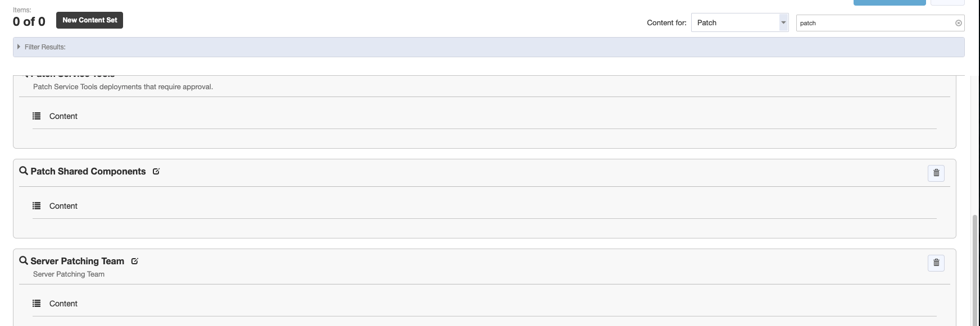Select the Content row in Server Patching Team
980x326 pixels.
pyautogui.click(x=63, y=303)
